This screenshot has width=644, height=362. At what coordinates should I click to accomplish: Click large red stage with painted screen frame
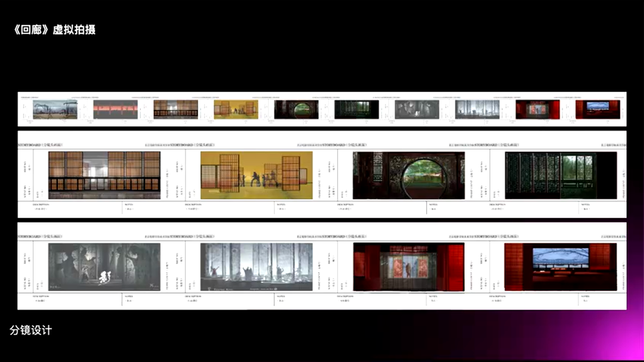pyautogui.click(x=409, y=267)
